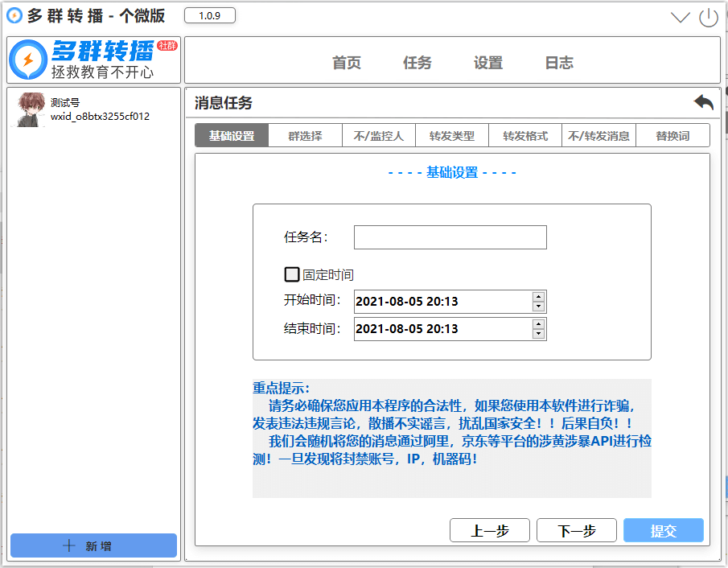Increase 结束时间 with up spinner arrow
The width and height of the screenshot is (728, 568).
click(x=539, y=324)
